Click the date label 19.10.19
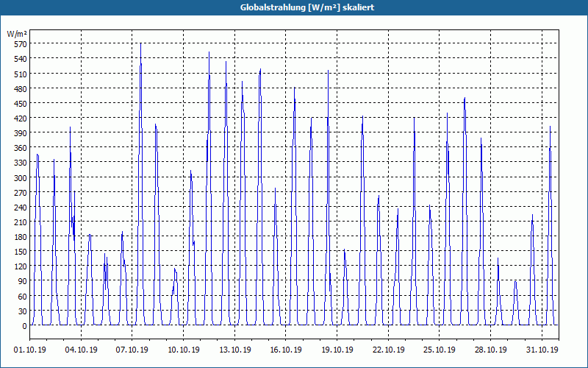Screen dimensions: 588x368 (x=337, y=350)
